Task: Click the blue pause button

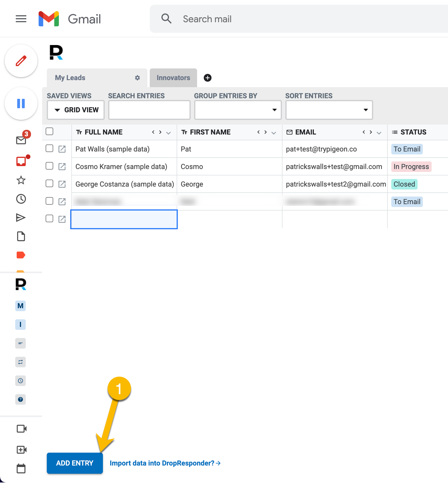Action: (x=21, y=104)
